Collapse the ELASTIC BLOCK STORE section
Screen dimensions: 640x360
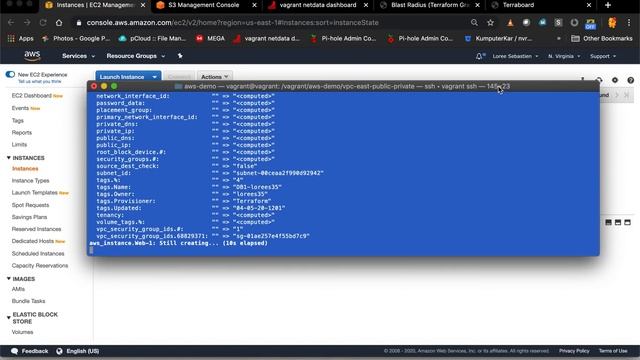tap(9, 318)
